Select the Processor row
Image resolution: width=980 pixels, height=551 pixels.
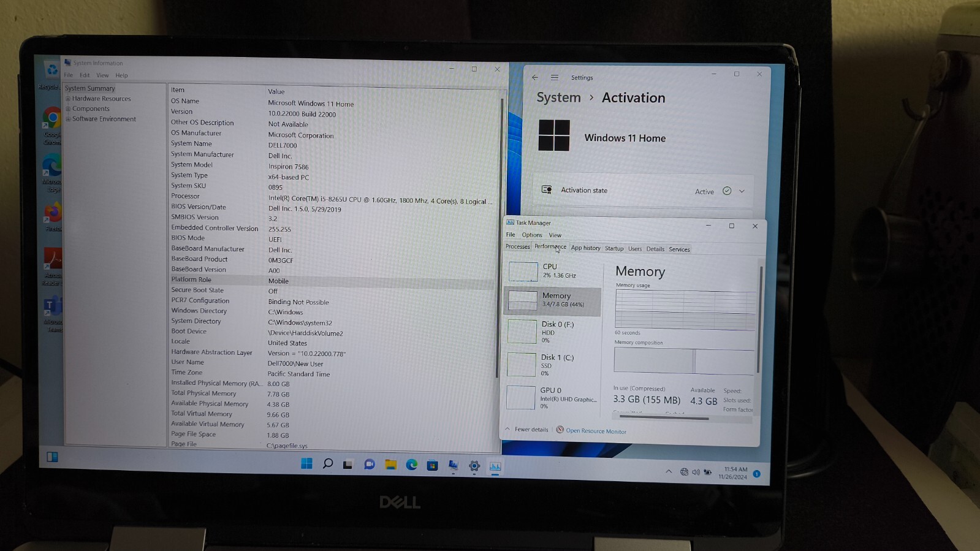(x=332, y=197)
